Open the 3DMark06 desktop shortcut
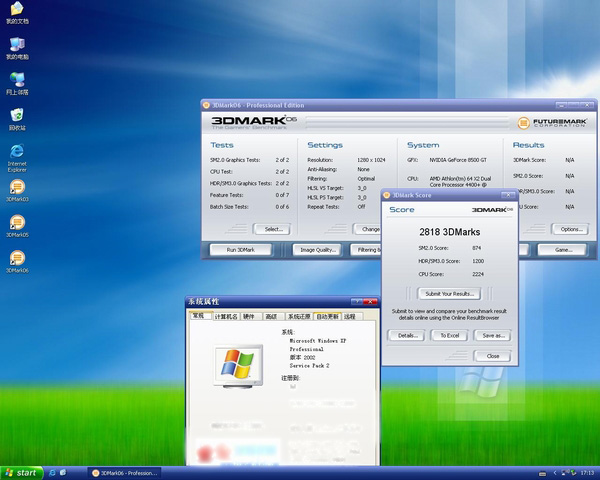This screenshot has height=480, width=600. click(x=17, y=259)
